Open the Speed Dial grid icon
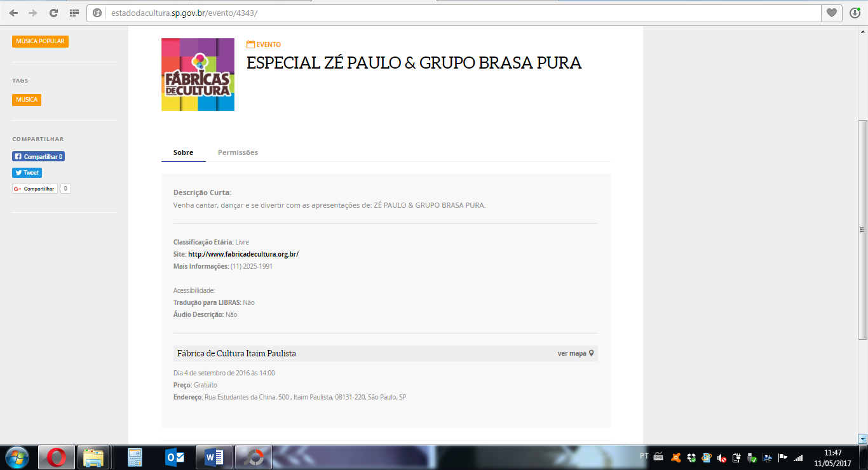The image size is (868, 470). click(x=74, y=13)
